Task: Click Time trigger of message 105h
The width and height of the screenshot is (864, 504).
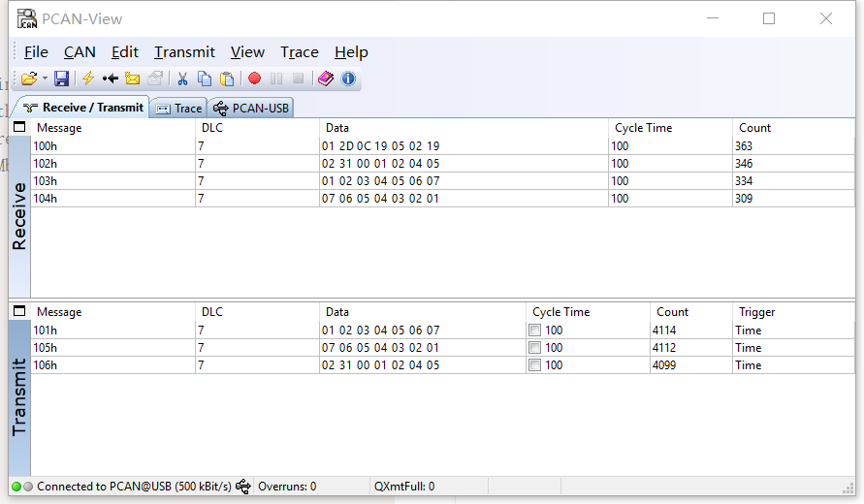Action: 748,348
